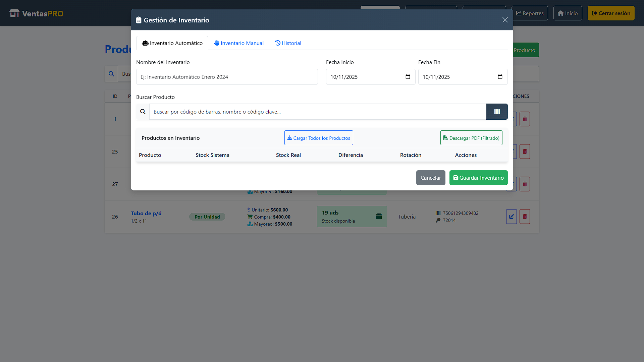The image size is (644, 362).
Task: Click trash icon in product row 25
Action: 525,152
